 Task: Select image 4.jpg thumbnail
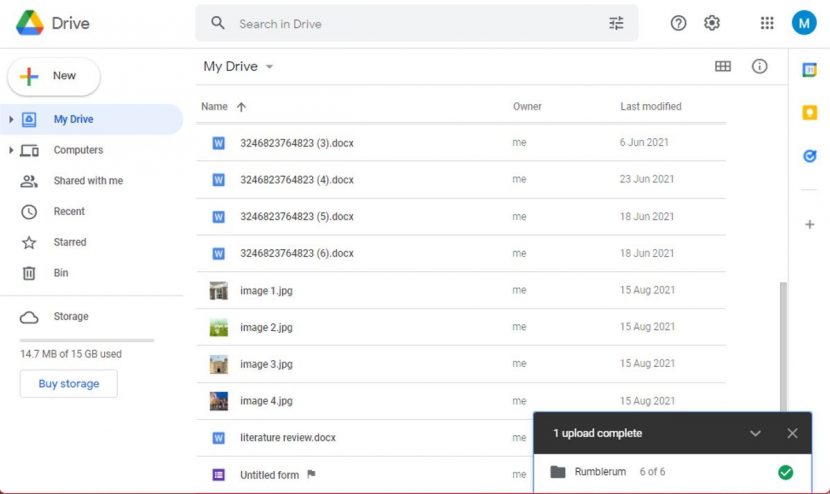point(219,401)
